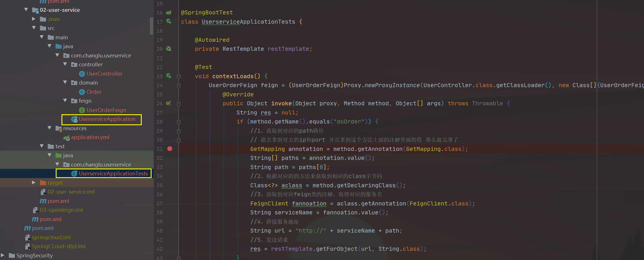Click the UserOrderFeign interface icon
644x260 pixels.
82,110
